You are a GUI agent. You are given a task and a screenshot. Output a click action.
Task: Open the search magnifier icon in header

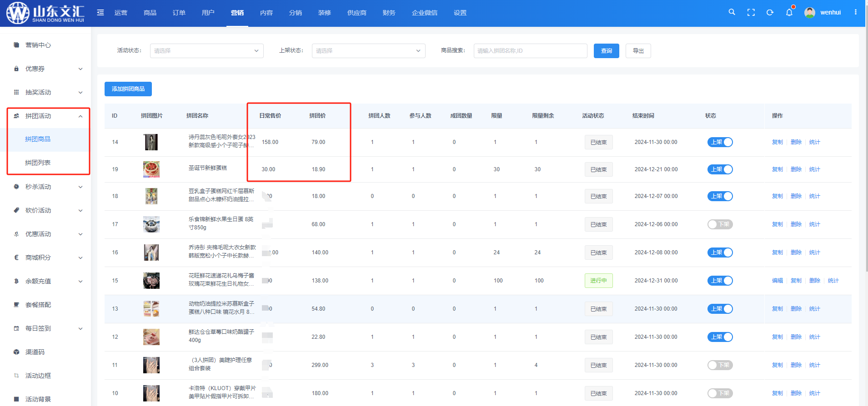tap(732, 12)
